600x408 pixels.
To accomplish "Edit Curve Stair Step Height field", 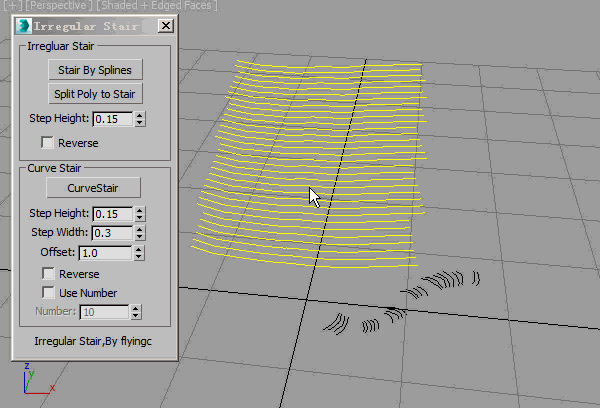I will 113,214.
